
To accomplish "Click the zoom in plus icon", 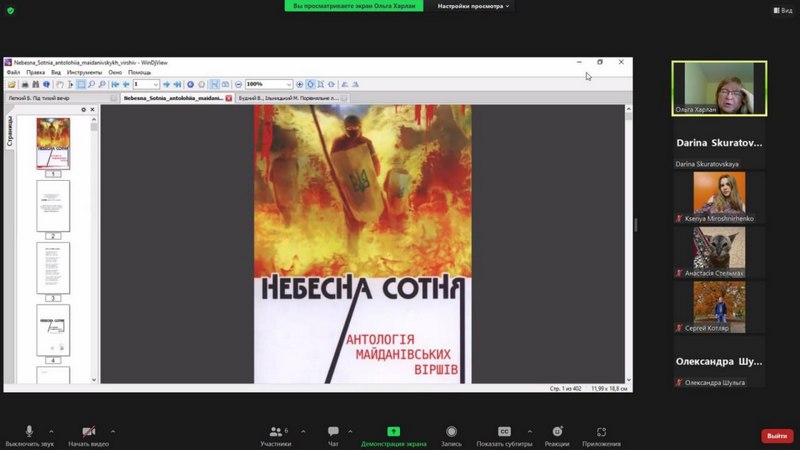I will (299, 84).
